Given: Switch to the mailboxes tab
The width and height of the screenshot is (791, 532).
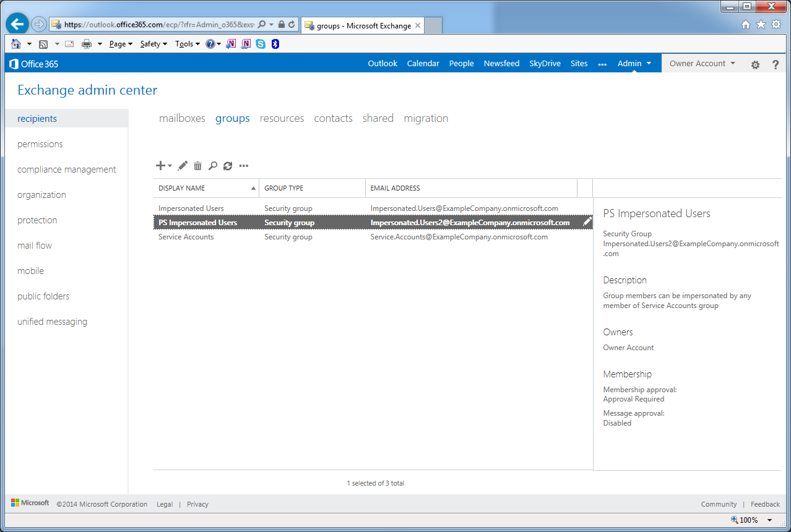Looking at the screenshot, I should [x=182, y=118].
